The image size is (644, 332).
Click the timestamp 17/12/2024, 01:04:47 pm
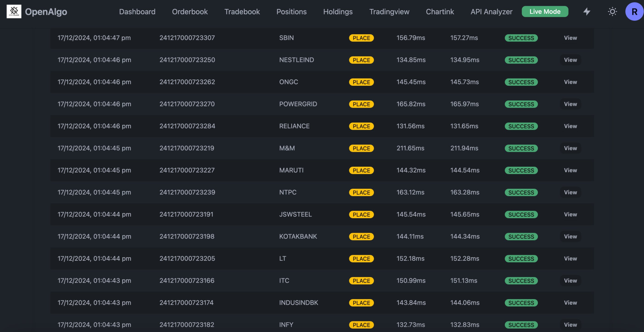[94, 38]
